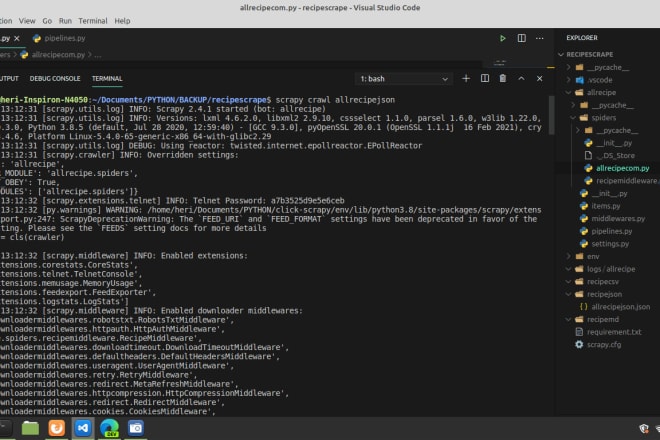660x440 pixels.
Task: Open the editor More Actions ellipsis
Action: [x=540, y=38]
